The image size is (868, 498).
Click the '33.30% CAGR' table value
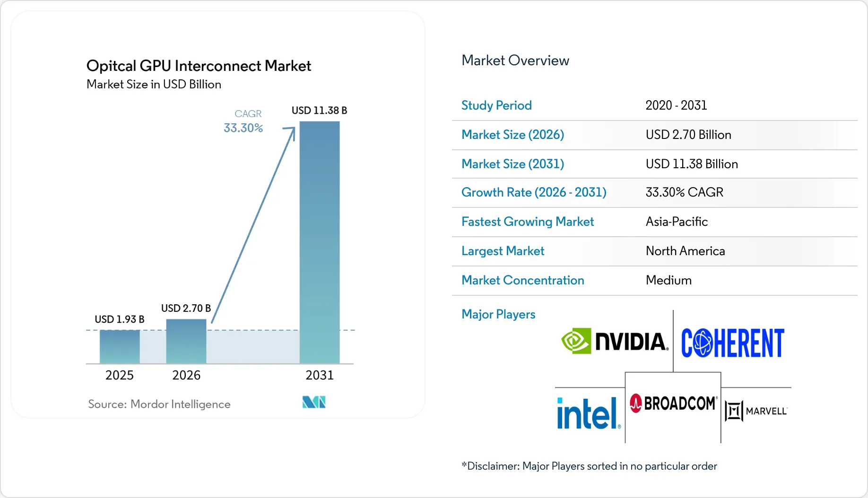[685, 192]
